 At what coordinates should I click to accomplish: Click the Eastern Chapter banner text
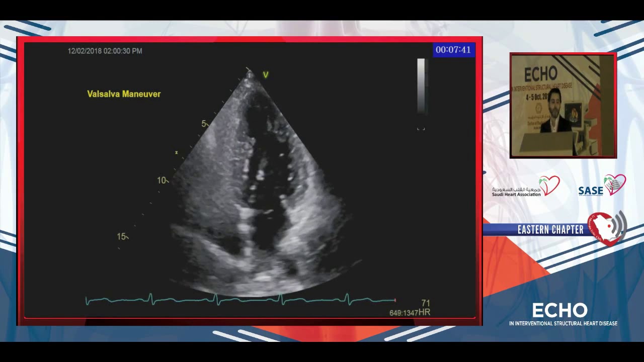click(550, 230)
